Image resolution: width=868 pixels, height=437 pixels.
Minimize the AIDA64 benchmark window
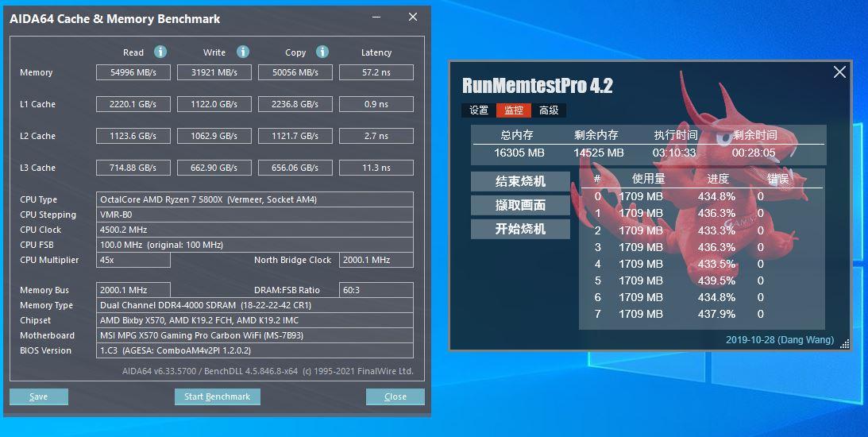point(377,17)
